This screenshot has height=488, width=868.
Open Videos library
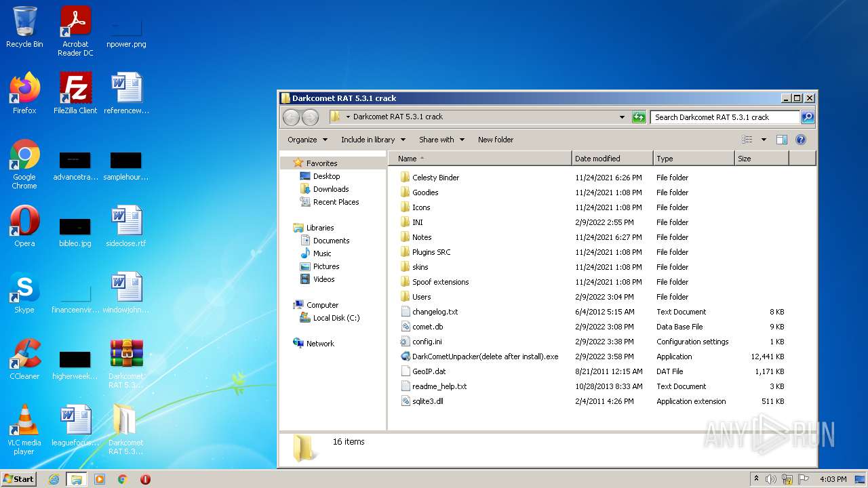pyautogui.click(x=323, y=279)
